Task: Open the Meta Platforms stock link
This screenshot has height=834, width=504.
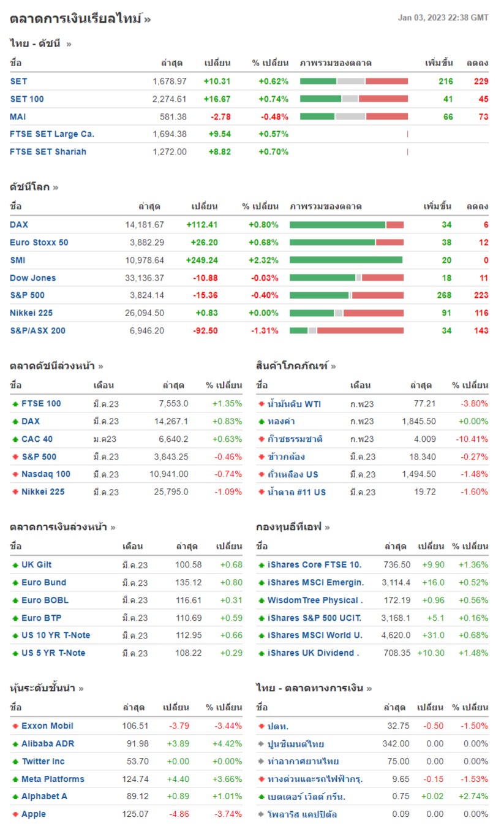Action: pyautogui.click(x=53, y=779)
